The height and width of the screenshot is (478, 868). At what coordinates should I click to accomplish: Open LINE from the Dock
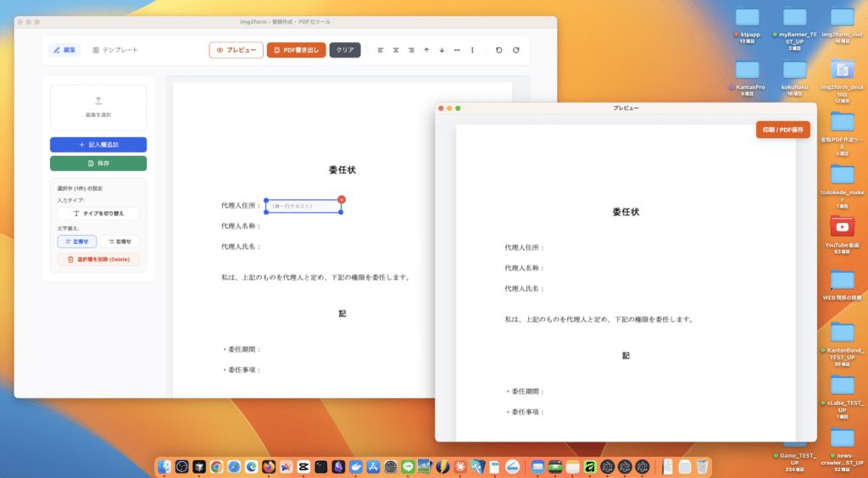(408, 467)
